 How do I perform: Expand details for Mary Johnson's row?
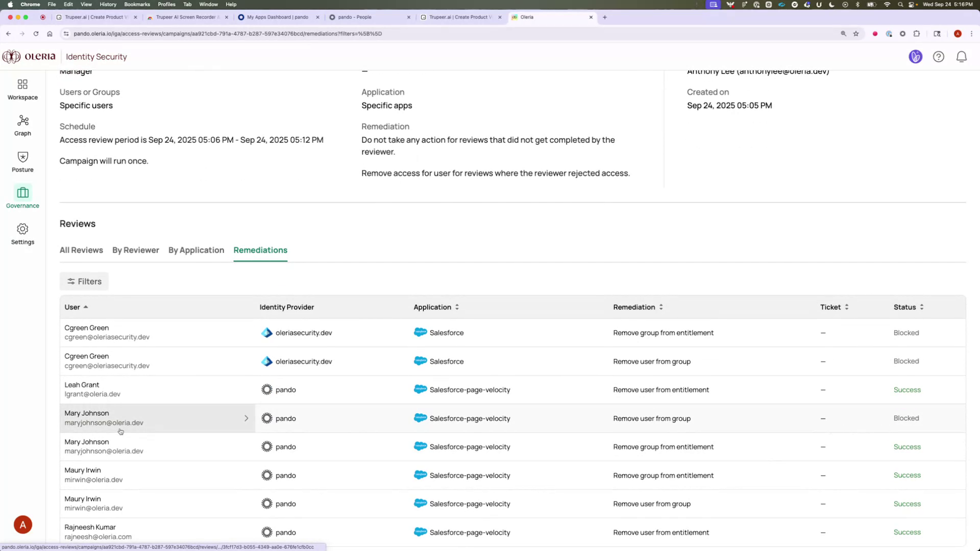coord(247,418)
